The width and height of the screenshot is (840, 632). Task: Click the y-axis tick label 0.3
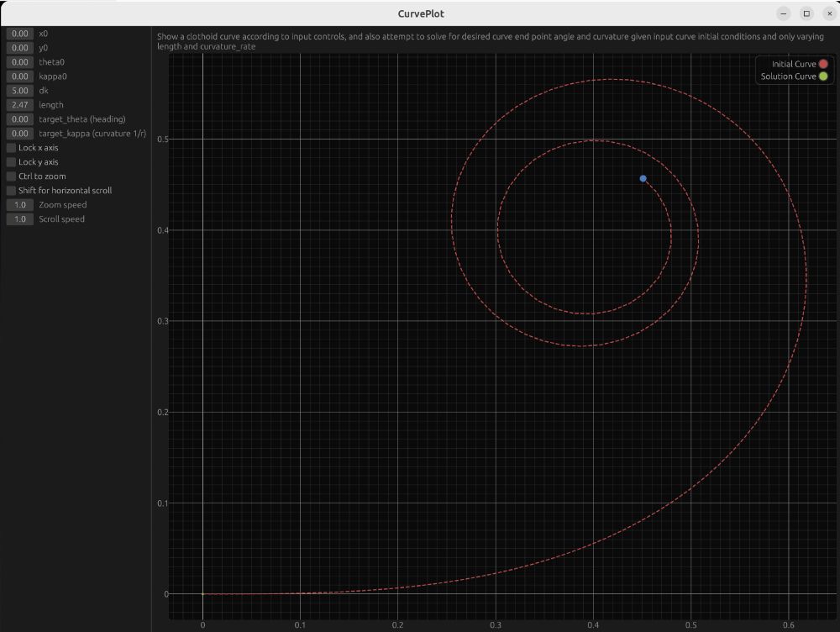click(x=162, y=321)
